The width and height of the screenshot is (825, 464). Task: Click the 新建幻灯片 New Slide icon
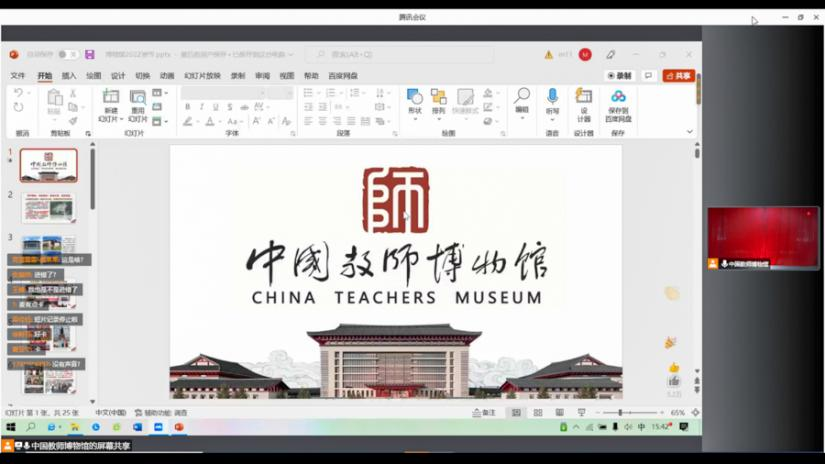110,98
